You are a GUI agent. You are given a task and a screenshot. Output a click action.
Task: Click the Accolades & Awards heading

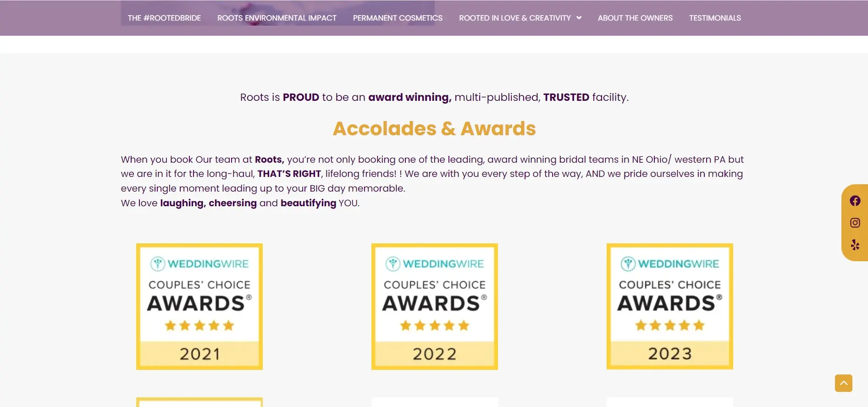pyautogui.click(x=434, y=129)
